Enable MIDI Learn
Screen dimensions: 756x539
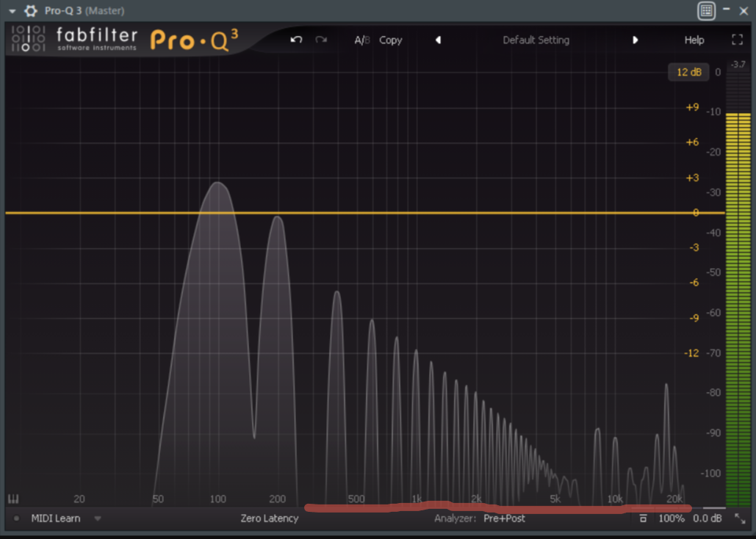55,518
